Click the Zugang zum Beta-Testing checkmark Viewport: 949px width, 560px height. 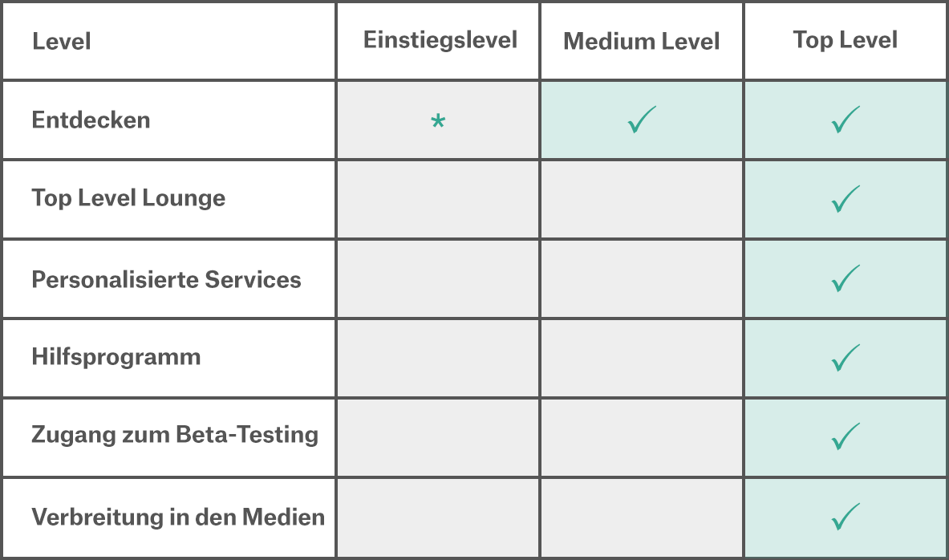click(846, 436)
